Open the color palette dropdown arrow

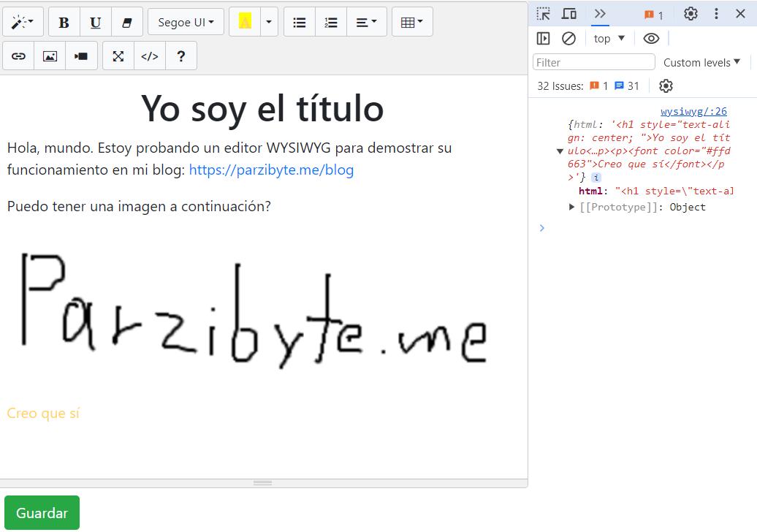269,22
